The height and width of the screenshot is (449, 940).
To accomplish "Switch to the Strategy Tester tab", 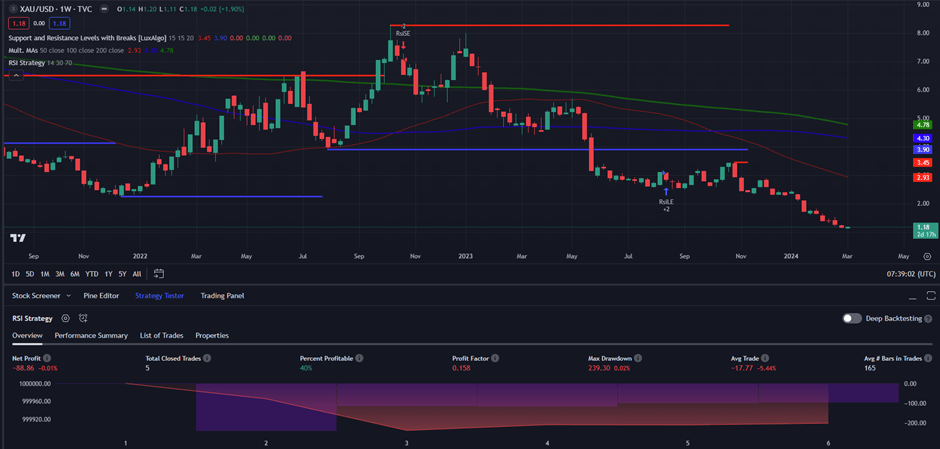I will pyautogui.click(x=159, y=296).
